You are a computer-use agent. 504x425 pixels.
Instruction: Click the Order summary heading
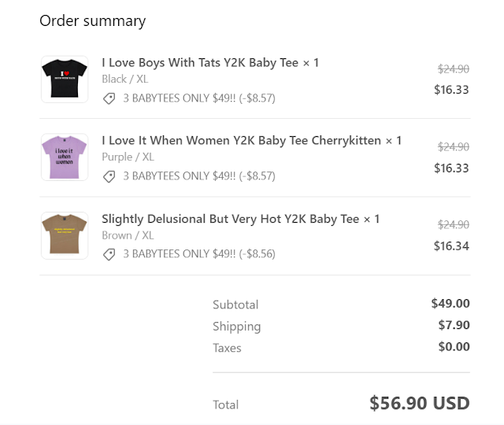tap(92, 20)
